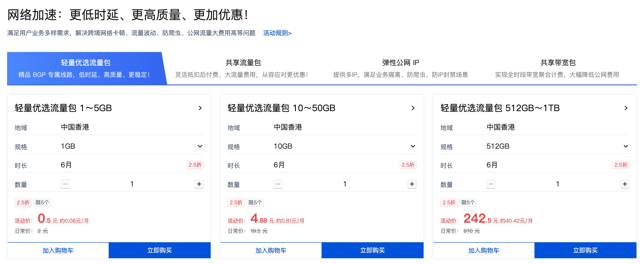This screenshot has height=264, width=644.
Task: Open the 10~50GB package details arrow
Action: click(x=413, y=108)
